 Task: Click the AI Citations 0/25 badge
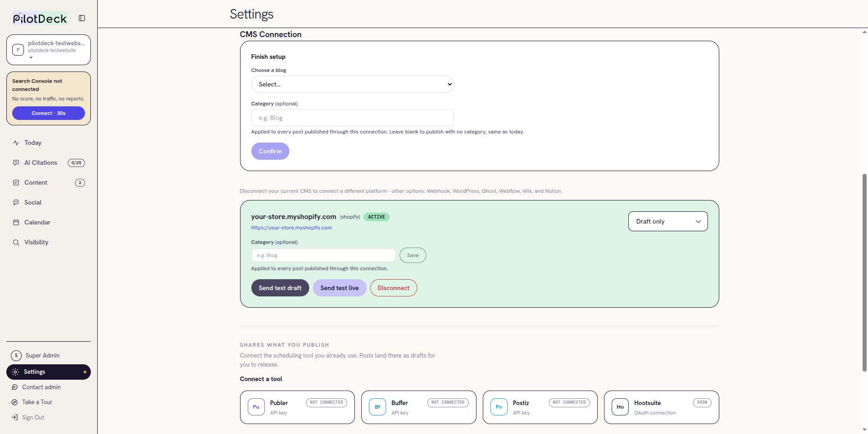tap(76, 163)
